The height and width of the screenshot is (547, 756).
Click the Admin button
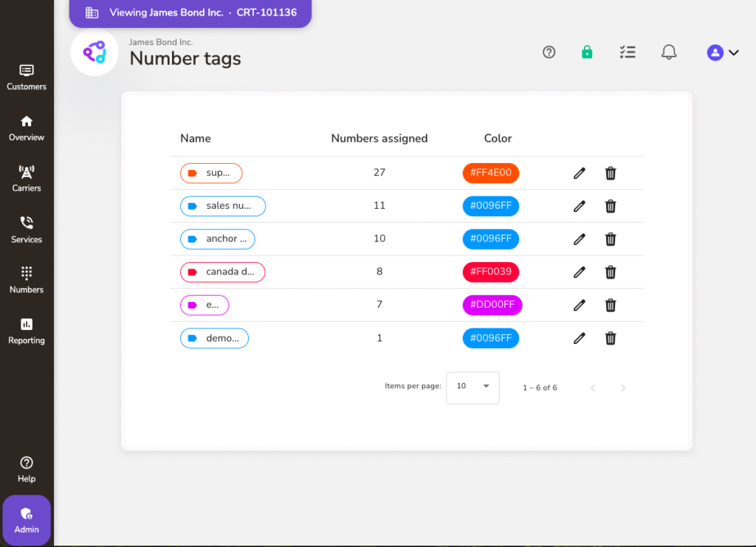(27, 520)
